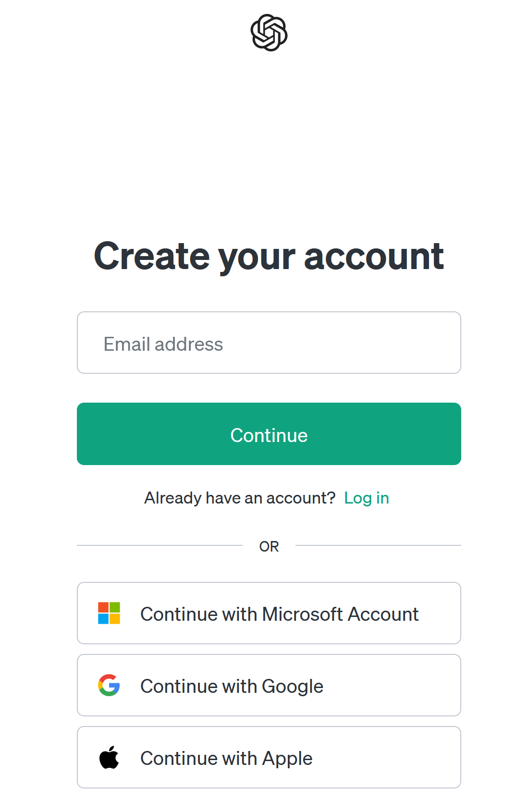Click the OR divider label
Viewport: 516px width, 812px height.
(269, 546)
